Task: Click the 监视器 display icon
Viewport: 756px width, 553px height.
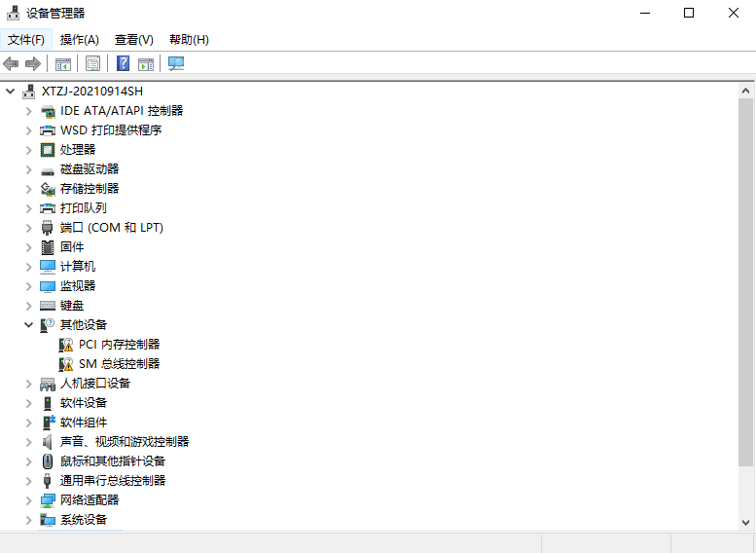Action: 48,286
